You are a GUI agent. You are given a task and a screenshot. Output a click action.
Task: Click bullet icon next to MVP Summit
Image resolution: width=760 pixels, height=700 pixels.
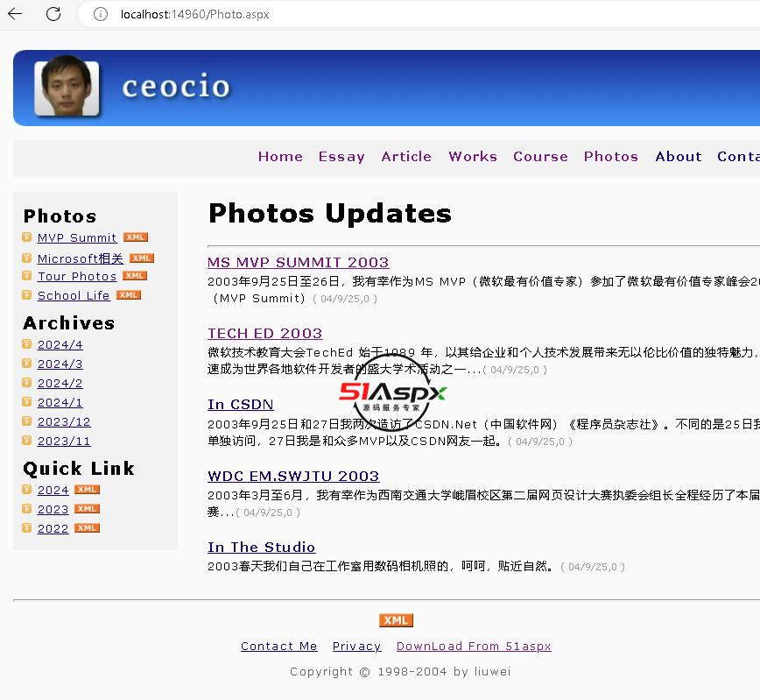(x=26, y=237)
